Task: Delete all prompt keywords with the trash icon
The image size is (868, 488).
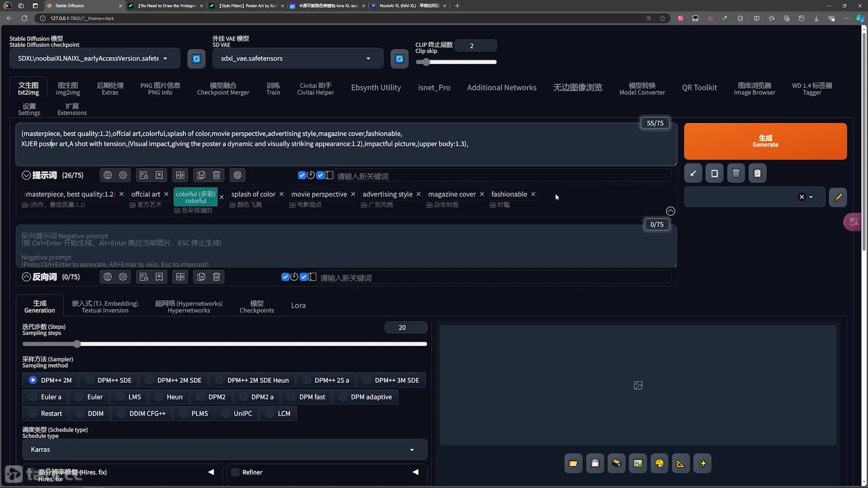Action: tap(217, 175)
